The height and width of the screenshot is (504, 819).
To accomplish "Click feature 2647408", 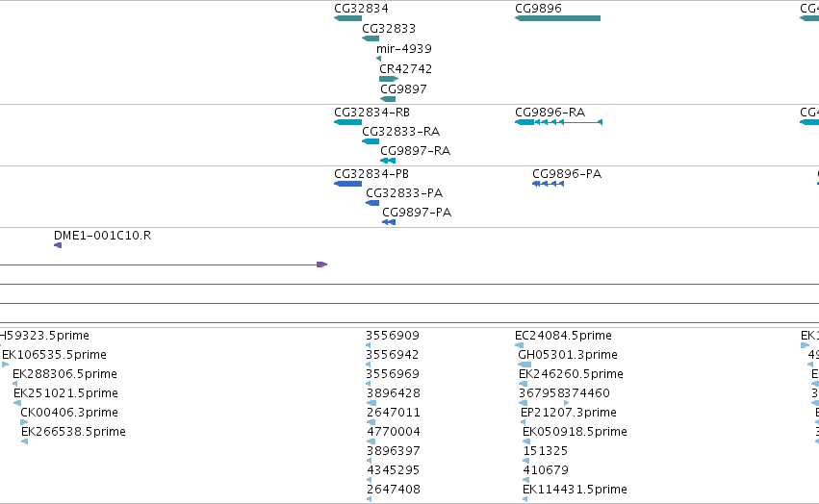I will (x=394, y=490).
